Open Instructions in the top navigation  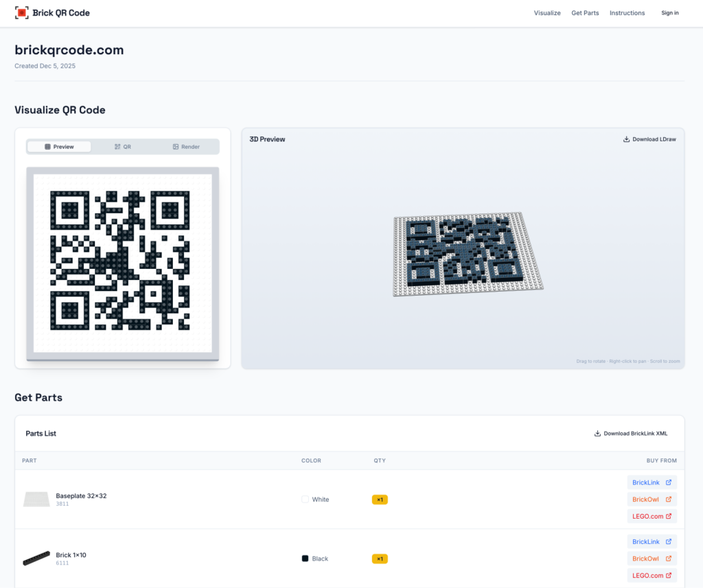pyautogui.click(x=627, y=13)
